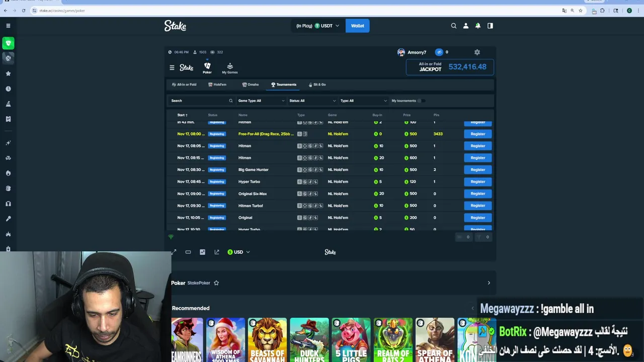
Task: Open the site search magnifier icon
Action: [454, 26]
